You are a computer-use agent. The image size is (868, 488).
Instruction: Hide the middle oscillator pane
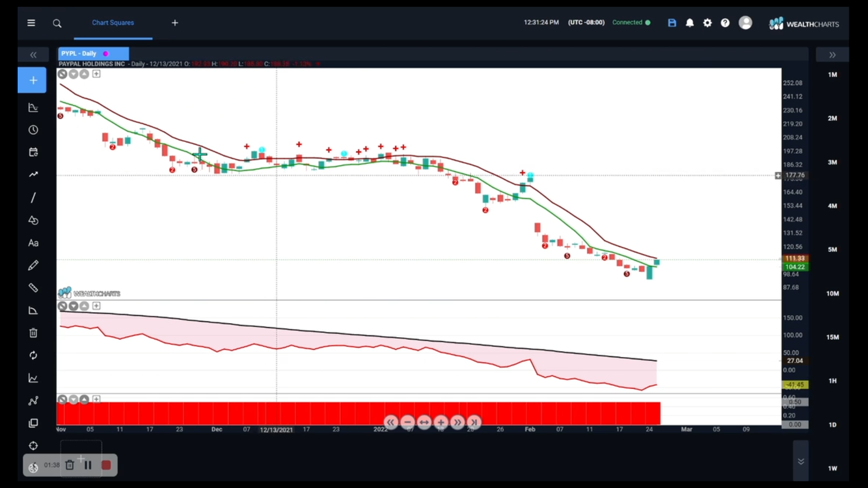click(x=62, y=306)
